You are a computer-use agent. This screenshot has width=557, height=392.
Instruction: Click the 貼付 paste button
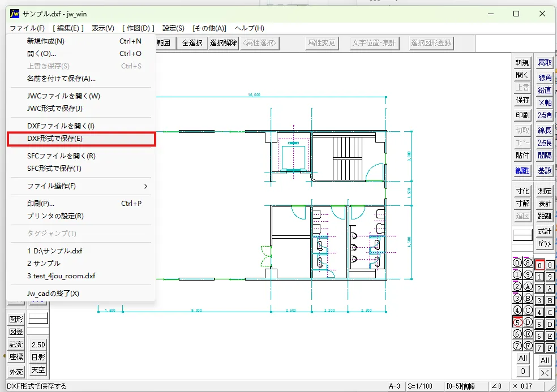(x=522, y=155)
